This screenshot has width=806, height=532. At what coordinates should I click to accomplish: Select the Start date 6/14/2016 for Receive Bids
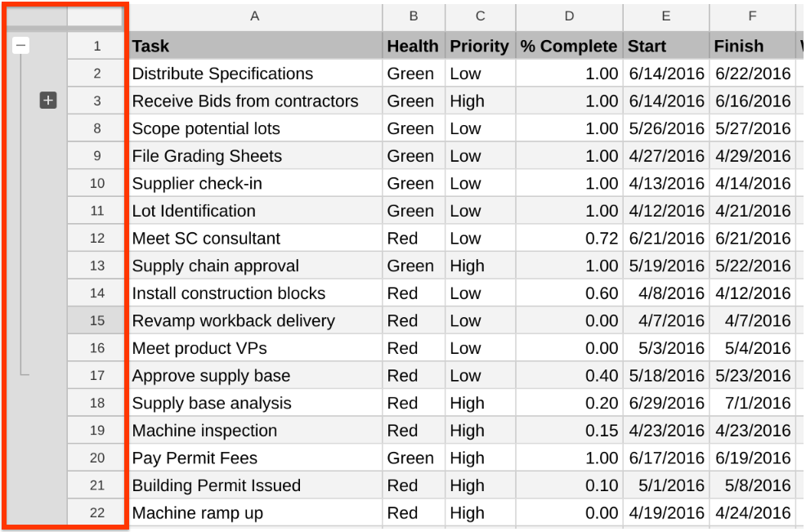665,101
